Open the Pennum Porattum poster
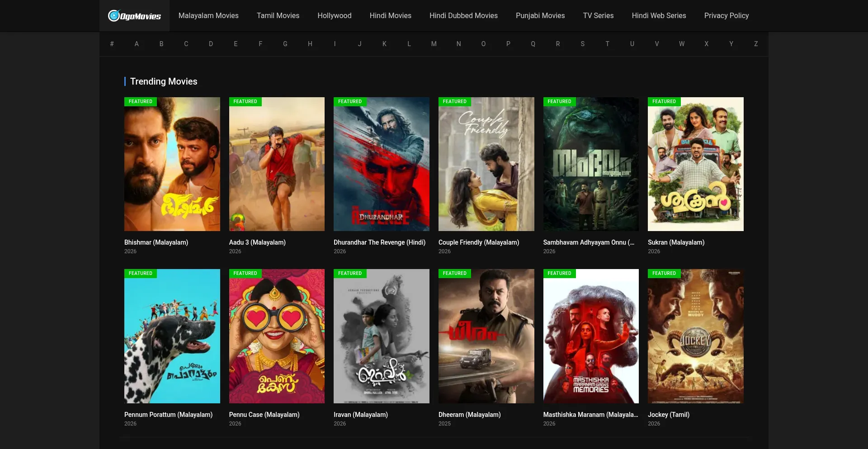Image resolution: width=868 pixels, height=449 pixels. (x=172, y=336)
